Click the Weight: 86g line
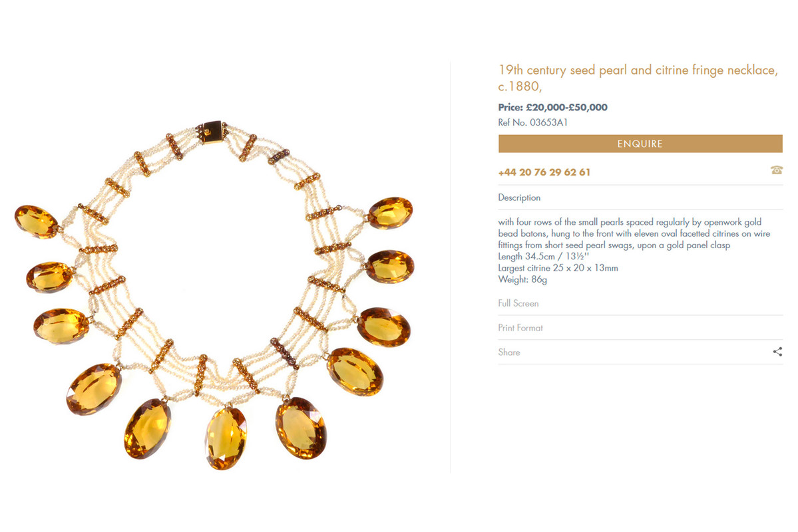The width and height of the screenshot is (798, 532). point(522,279)
